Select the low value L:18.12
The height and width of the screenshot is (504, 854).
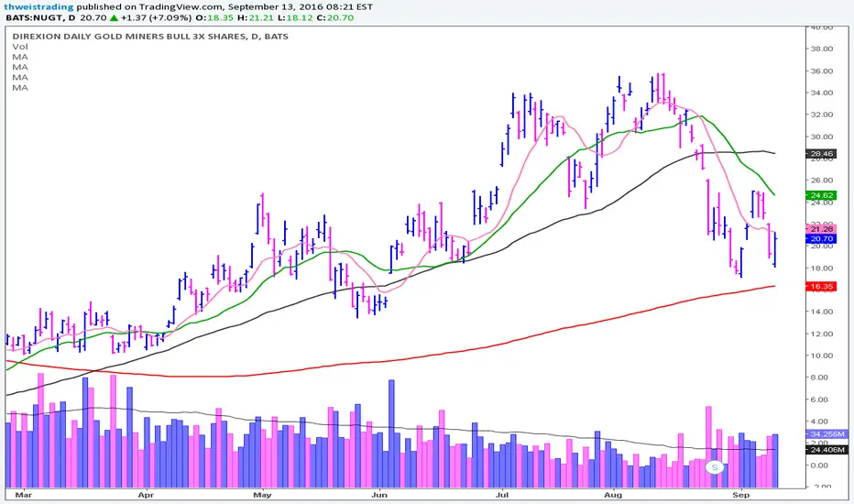pos(295,18)
